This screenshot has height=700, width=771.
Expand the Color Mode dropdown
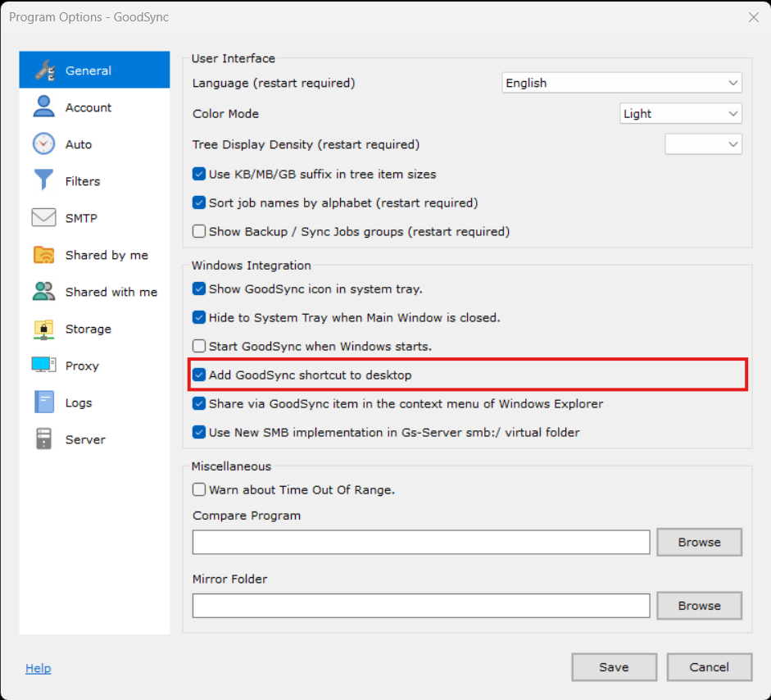680,114
